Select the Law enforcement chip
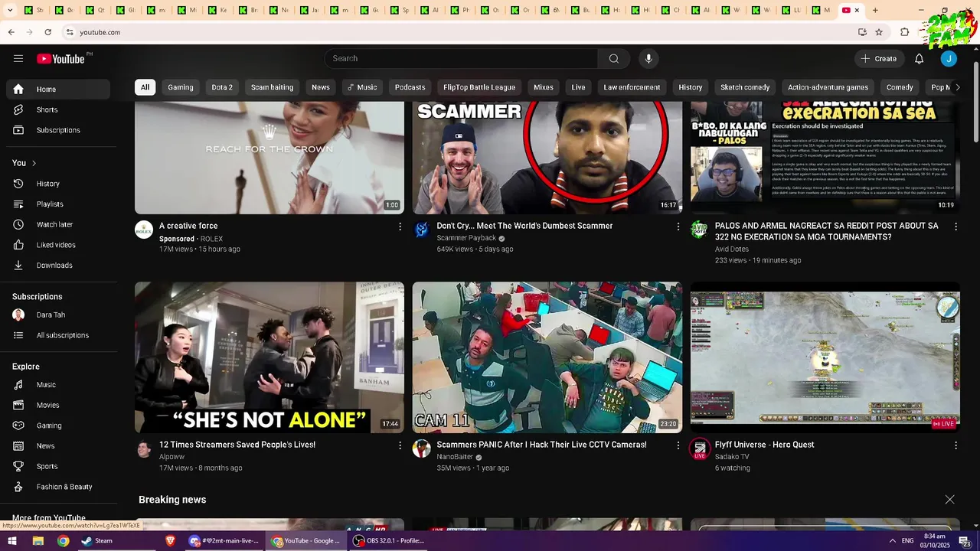Image resolution: width=980 pixels, height=551 pixels. (632, 87)
